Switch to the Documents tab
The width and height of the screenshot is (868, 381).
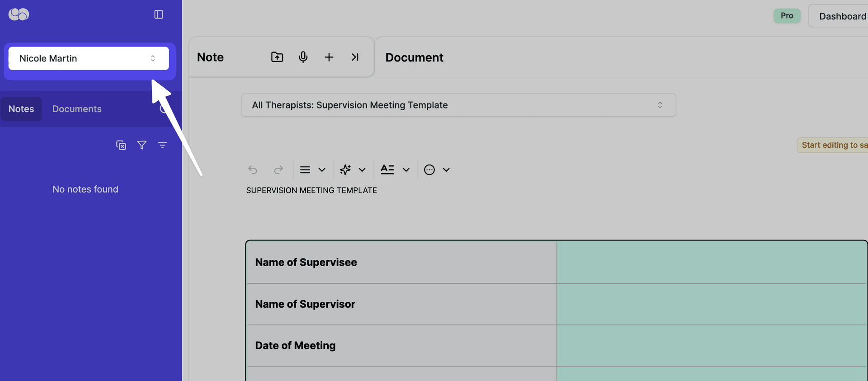click(x=76, y=108)
